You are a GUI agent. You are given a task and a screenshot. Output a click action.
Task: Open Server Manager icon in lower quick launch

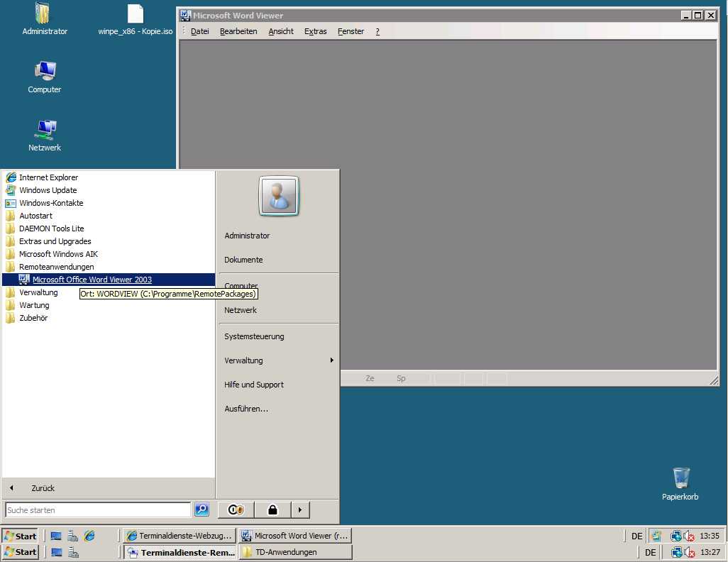(x=73, y=552)
